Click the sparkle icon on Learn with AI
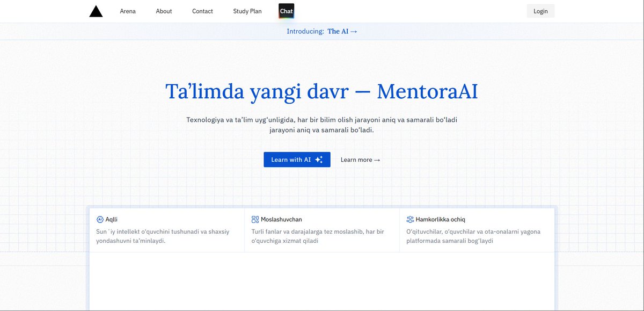 pos(319,160)
